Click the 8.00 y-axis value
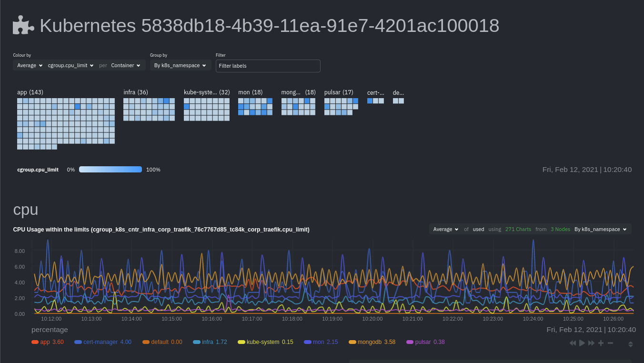The width and height of the screenshot is (644, 363). [20, 251]
